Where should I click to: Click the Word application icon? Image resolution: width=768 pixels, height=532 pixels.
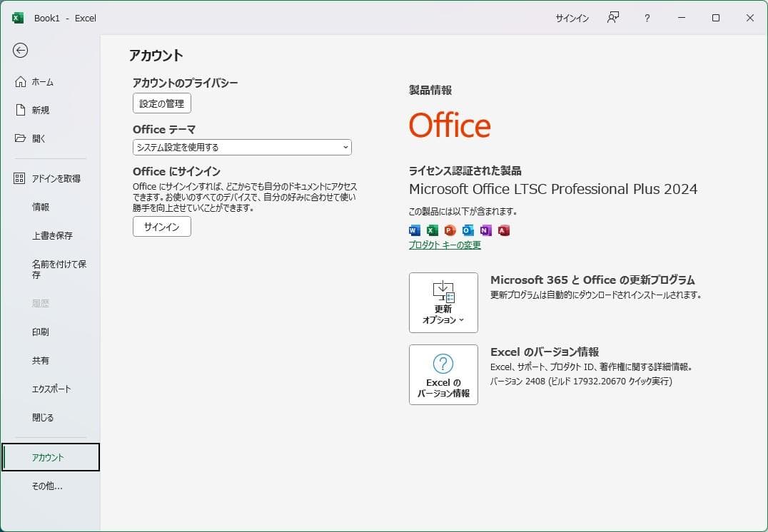click(x=414, y=230)
